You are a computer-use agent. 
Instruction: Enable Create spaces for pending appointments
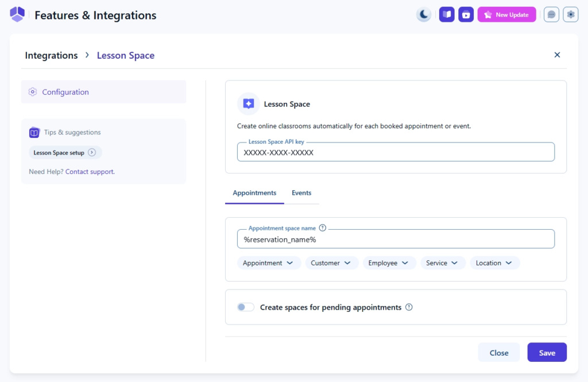pyautogui.click(x=246, y=307)
